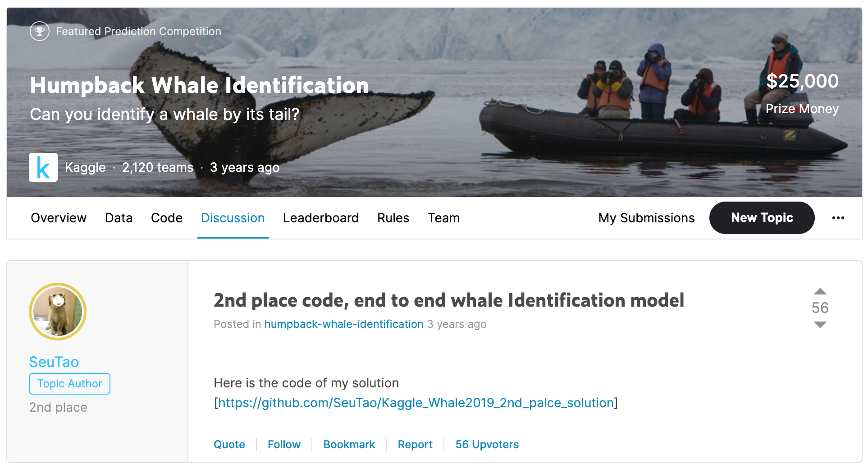
Task: Select the Discussion tab
Action: (x=233, y=218)
